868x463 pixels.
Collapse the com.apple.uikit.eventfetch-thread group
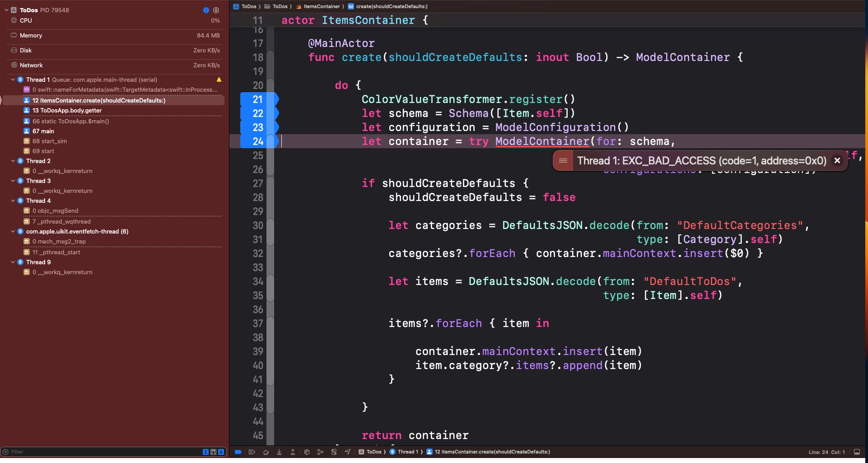click(x=13, y=231)
